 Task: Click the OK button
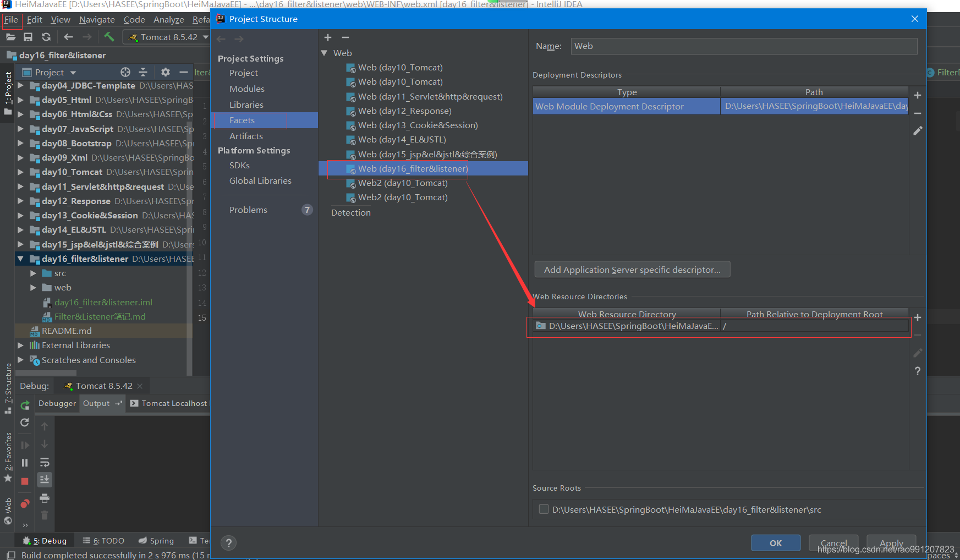click(x=776, y=543)
